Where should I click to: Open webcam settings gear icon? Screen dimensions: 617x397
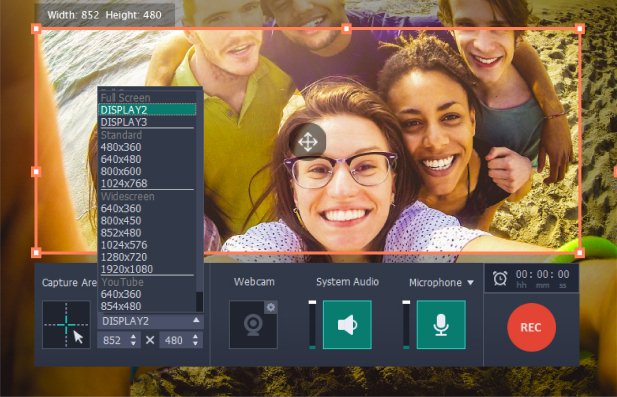(x=271, y=307)
